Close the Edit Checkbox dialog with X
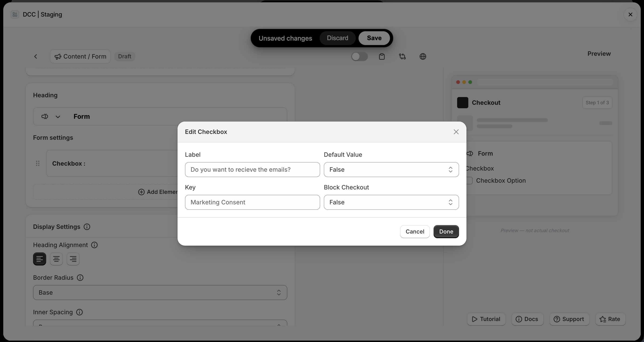 point(456,132)
